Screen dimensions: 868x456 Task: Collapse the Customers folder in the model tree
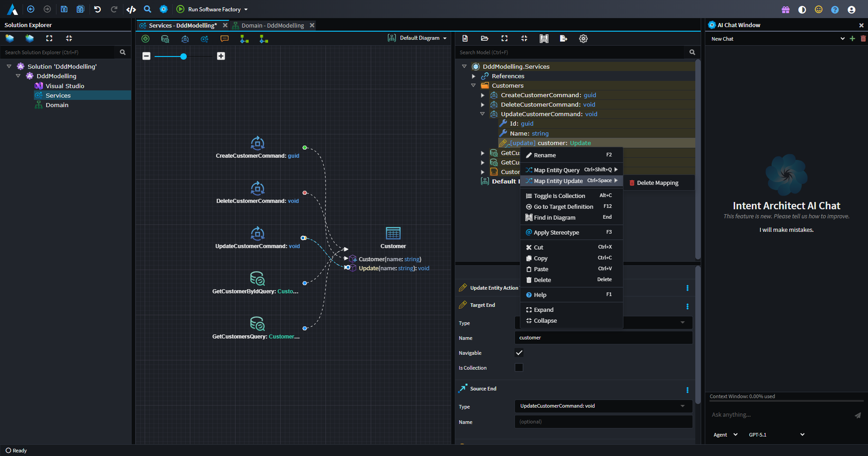473,85
